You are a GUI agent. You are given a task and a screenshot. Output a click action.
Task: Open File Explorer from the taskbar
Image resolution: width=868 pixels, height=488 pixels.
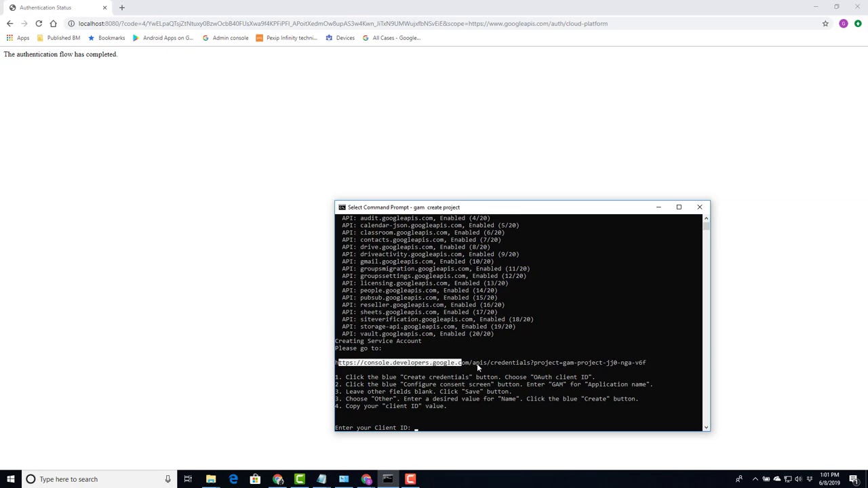pyautogui.click(x=211, y=479)
